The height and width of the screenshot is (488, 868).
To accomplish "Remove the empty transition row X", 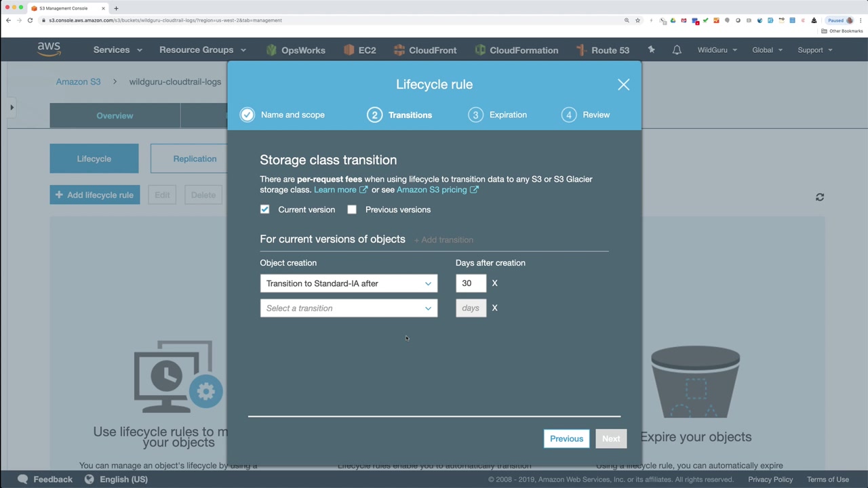I will [494, 308].
